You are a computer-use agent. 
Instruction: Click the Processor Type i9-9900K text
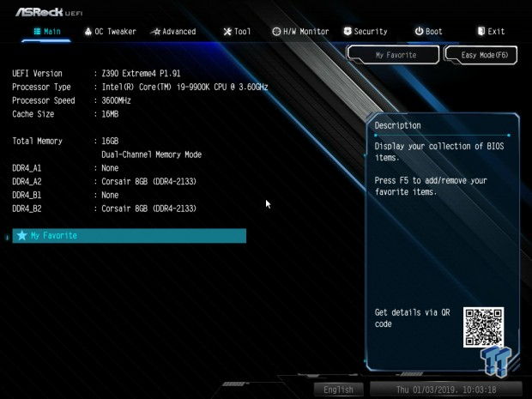pos(184,87)
